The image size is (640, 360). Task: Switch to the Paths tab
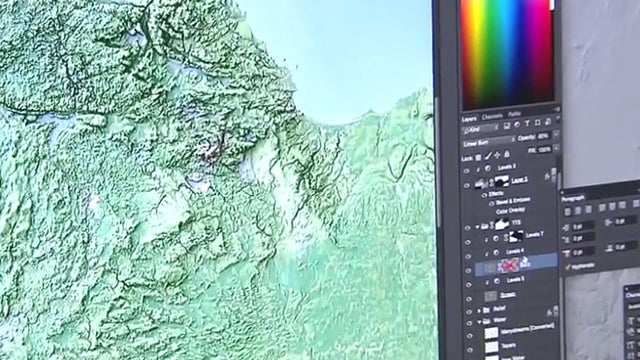pos(514,114)
